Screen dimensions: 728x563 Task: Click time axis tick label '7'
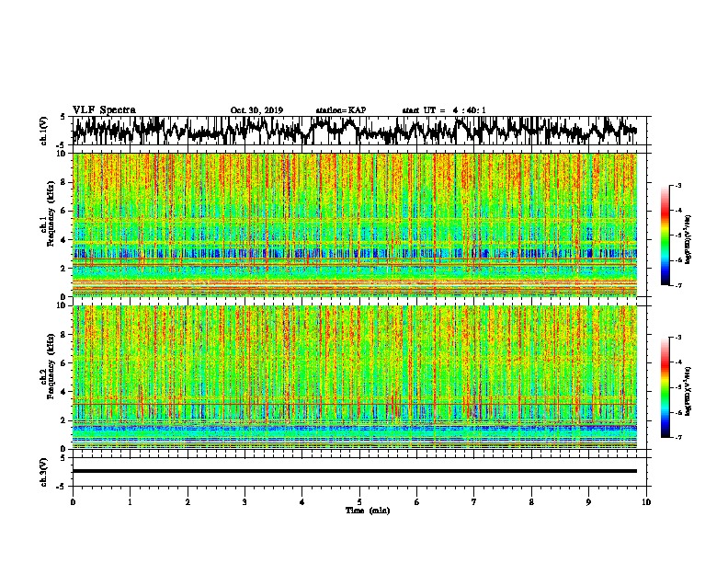coord(474,502)
